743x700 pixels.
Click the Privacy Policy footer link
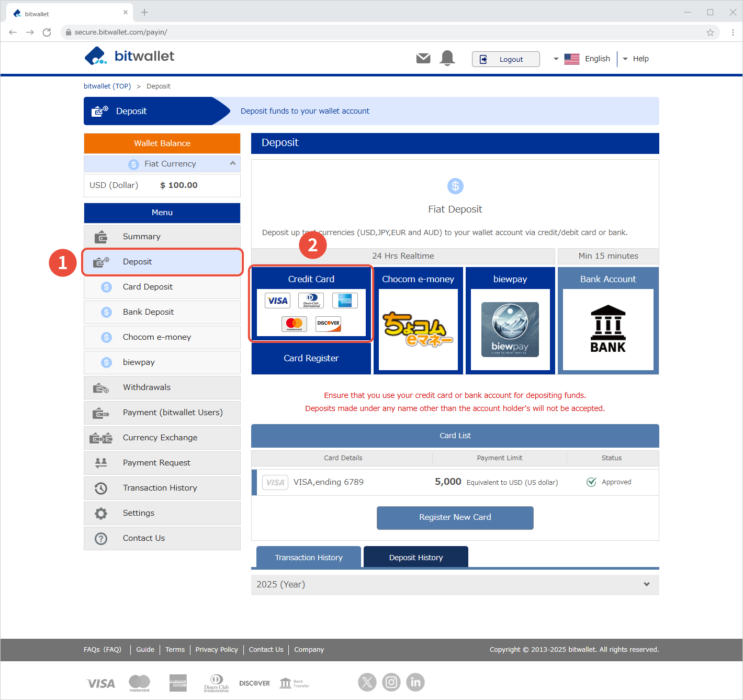[x=217, y=649]
